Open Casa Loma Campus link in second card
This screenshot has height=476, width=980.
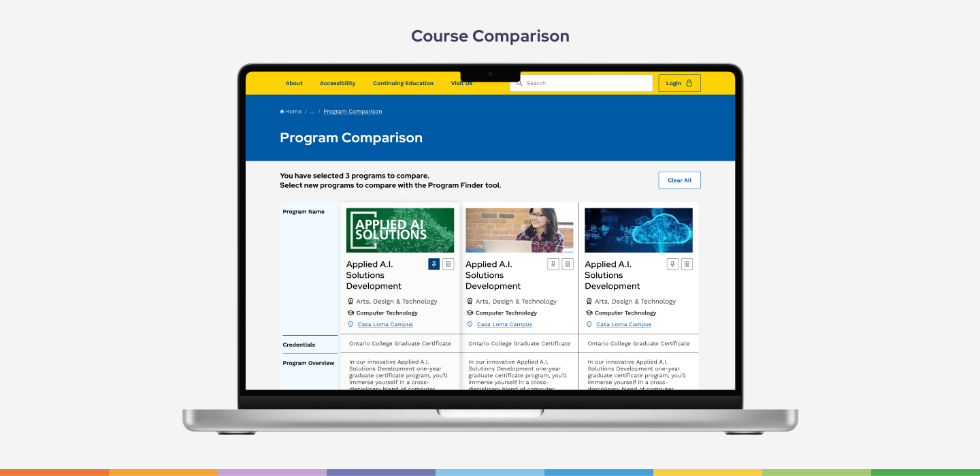504,325
